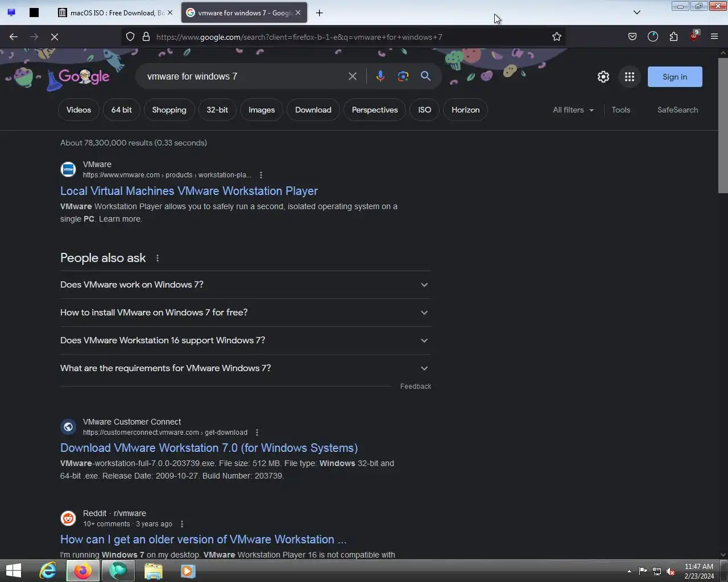Image resolution: width=728 pixels, height=582 pixels.
Task: Click the site padlock icon
Action: point(146,37)
